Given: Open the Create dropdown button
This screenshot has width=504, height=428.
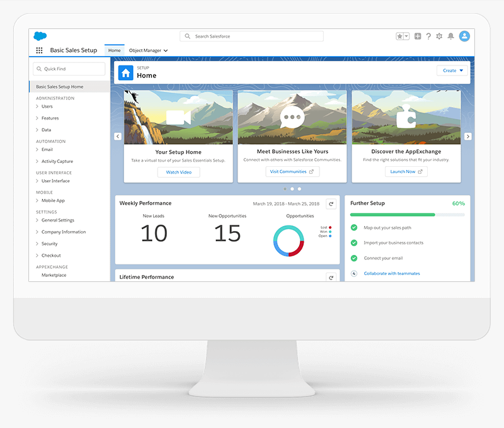Looking at the screenshot, I should 452,70.
